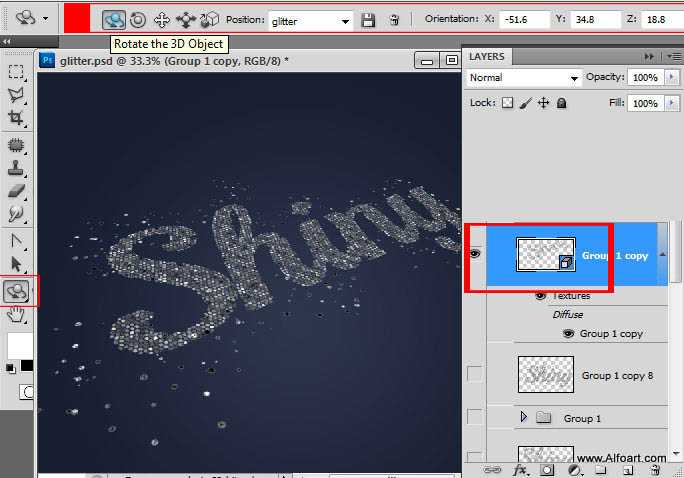Toggle lock image pixels brush icon

(x=526, y=103)
